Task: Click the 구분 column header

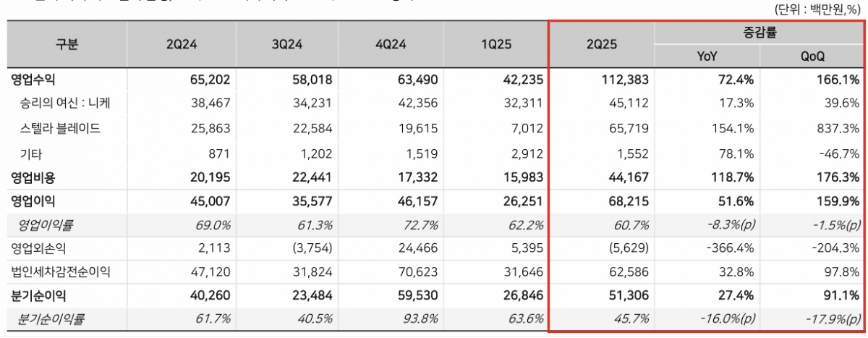Action: [67, 44]
